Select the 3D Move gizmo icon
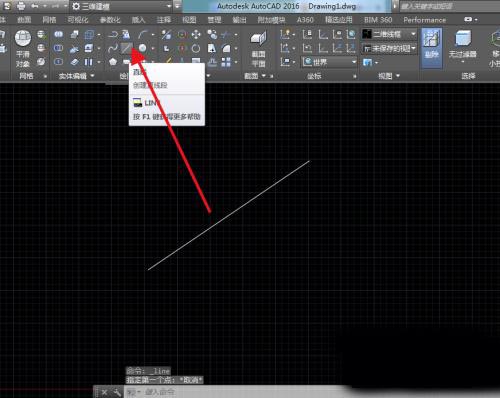Image resolution: width=500 pixels, height=398 pixels. [196, 34]
